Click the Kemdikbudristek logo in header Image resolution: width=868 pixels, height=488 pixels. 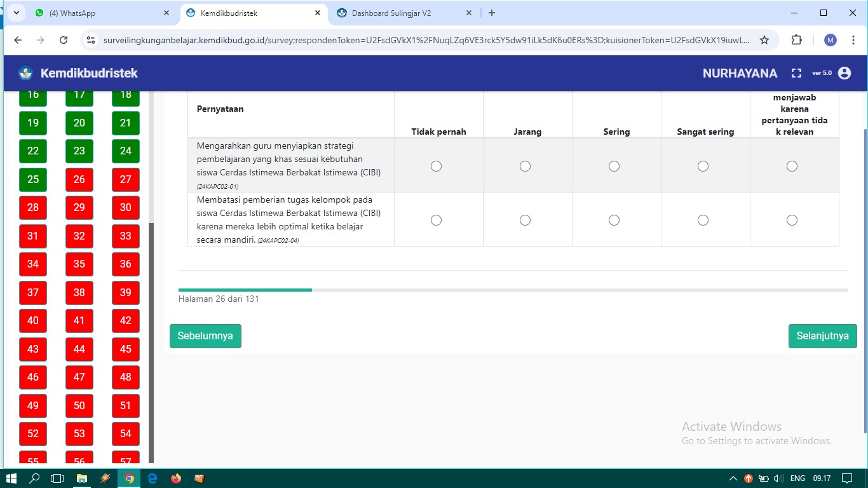click(x=25, y=73)
